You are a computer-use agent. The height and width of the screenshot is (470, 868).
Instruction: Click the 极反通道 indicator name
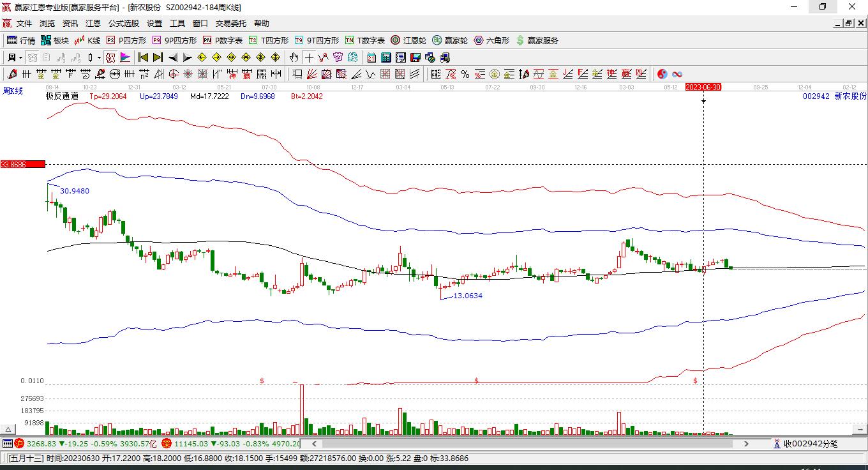(x=62, y=96)
